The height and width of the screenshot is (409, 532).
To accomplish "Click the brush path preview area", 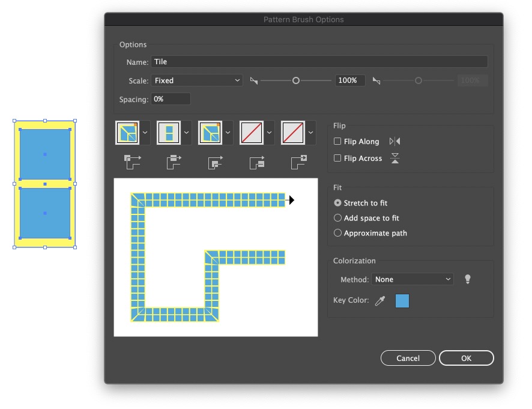I will pyautogui.click(x=216, y=257).
